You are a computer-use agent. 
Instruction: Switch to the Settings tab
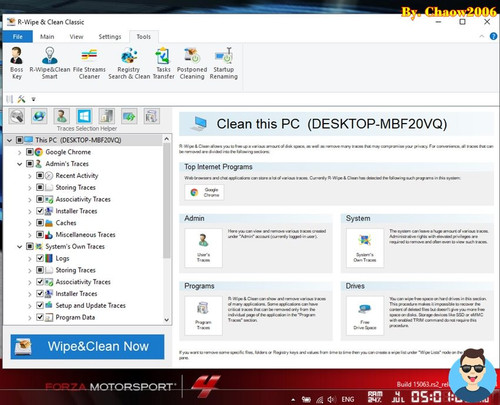tap(110, 37)
